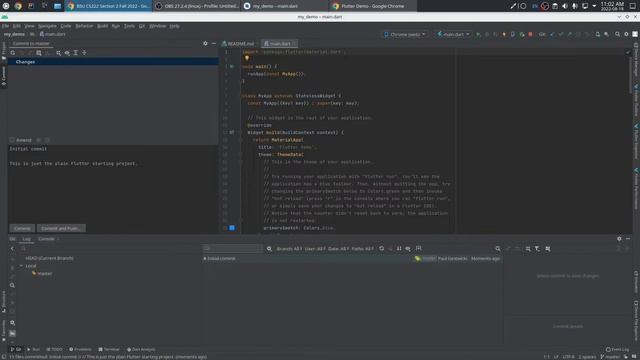The width and height of the screenshot is (640, 360).
Task: Click Git Commit checkmark in main toolbar
Action: tap(561, 34)
